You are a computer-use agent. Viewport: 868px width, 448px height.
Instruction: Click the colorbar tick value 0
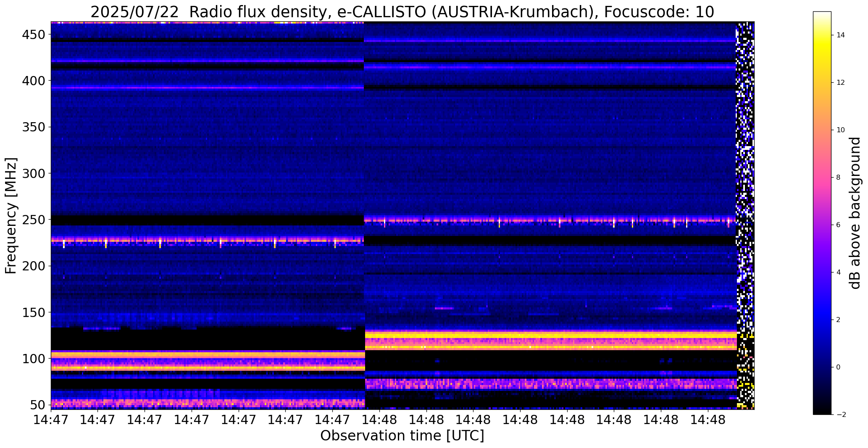pyautogui.click(x=839, y=367)
